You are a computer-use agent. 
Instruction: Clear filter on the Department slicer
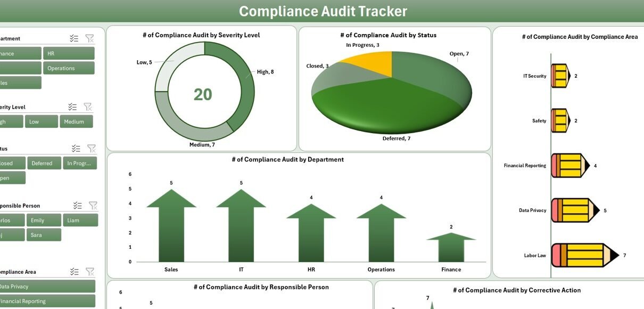point(89,38)
